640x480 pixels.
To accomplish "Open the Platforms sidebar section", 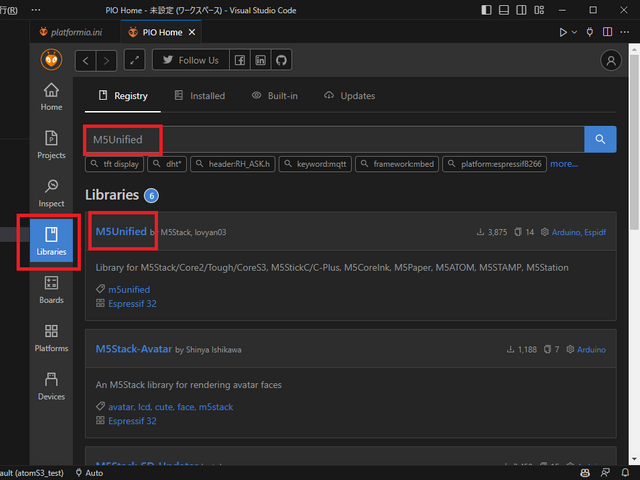I will 51,338.
